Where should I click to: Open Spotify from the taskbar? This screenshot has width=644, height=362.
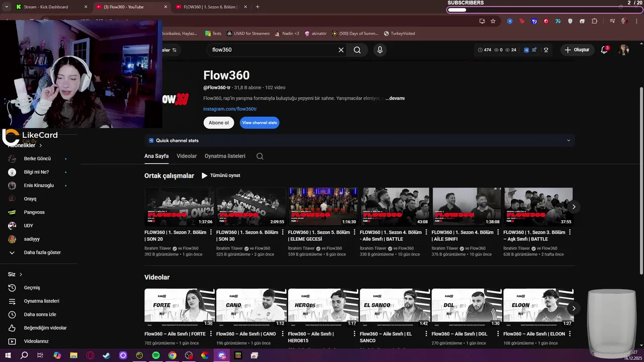click(x=156, y=355)
